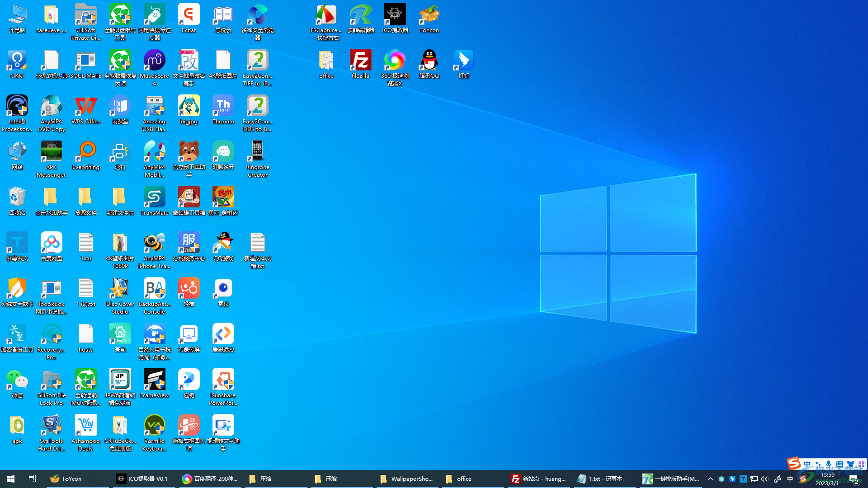
Task: Open the Windows Start menu
Action: click(11, 479)
